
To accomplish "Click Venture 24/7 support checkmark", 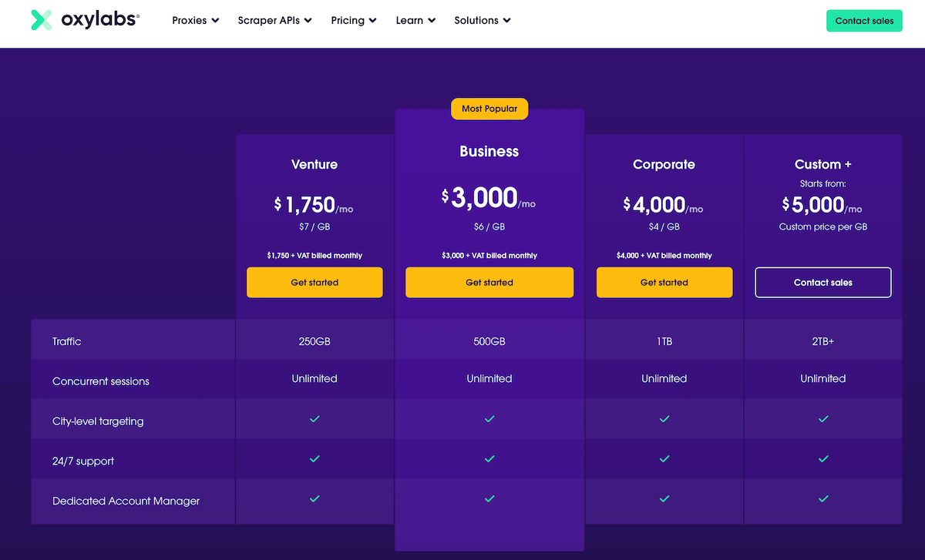I will [314, 458].
